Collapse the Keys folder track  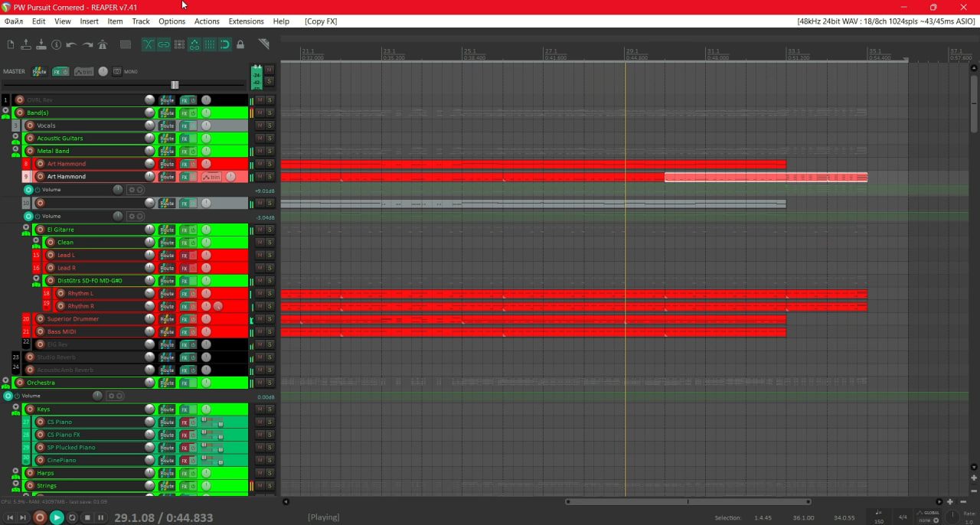tap(15, 407)
